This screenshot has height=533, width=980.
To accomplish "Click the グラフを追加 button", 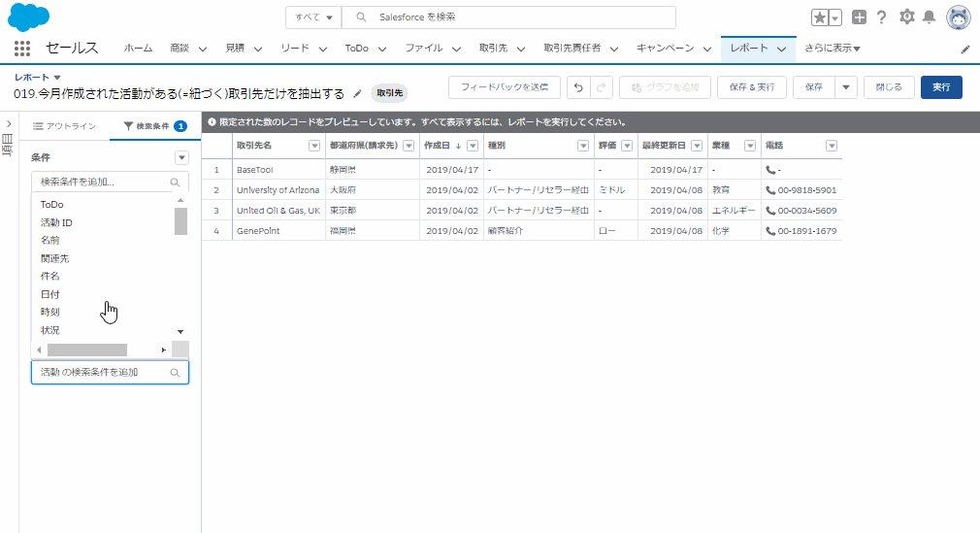I will tap(665, 87).
